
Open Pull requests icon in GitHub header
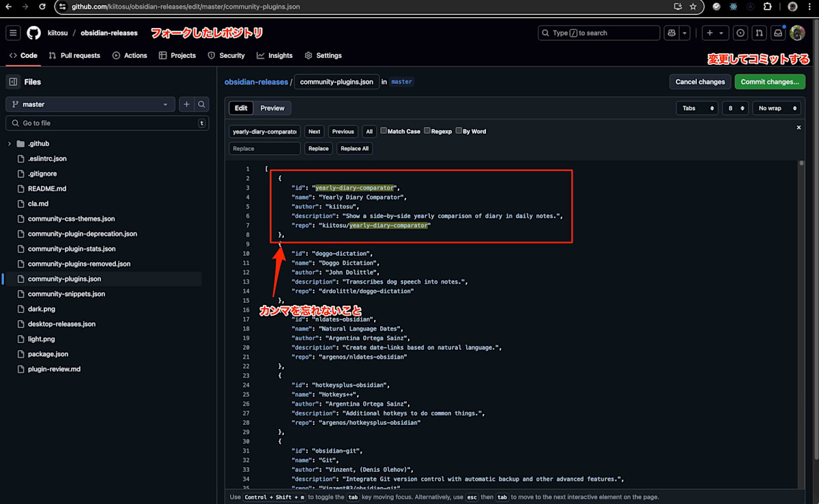pos(759,33)
